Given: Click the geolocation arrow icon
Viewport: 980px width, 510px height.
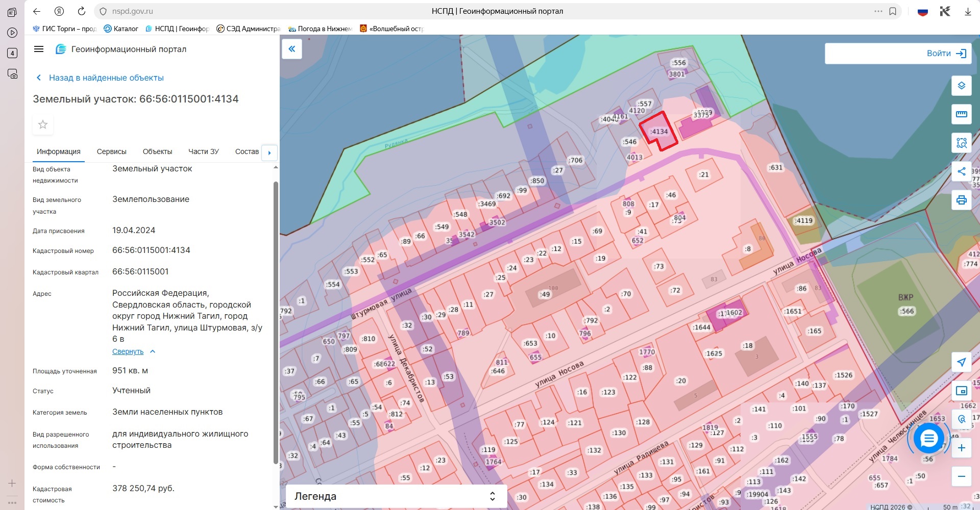Looking at the screenshot, I should pos(961,362).
